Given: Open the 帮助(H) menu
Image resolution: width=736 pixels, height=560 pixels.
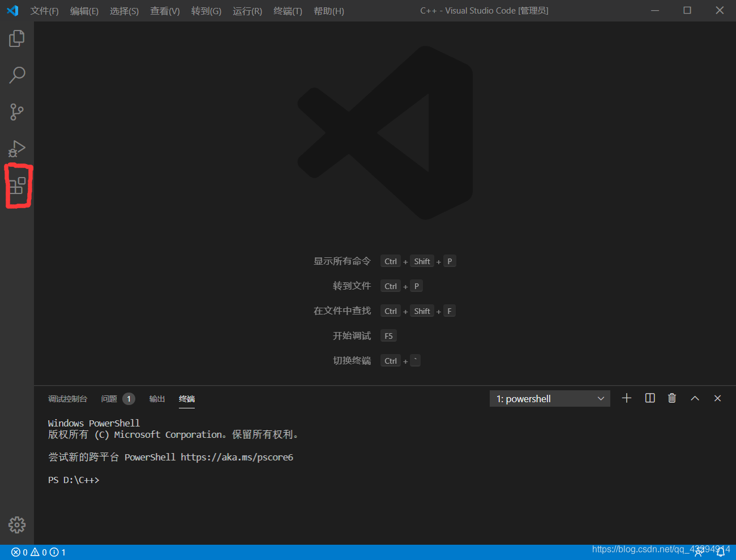Looking at the screenshot, I should (329, 11).
